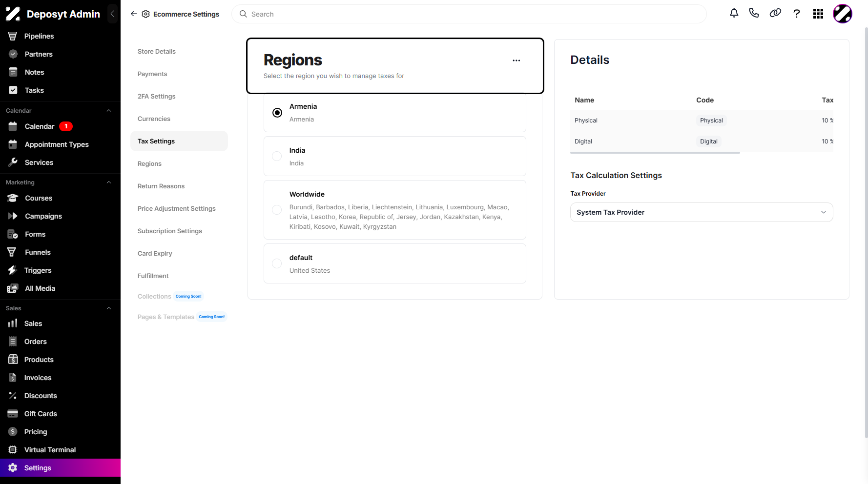This screenshot has width=868, height=484.
Task: Open the Fulfillment settings tab
Action: pos(153,276)
